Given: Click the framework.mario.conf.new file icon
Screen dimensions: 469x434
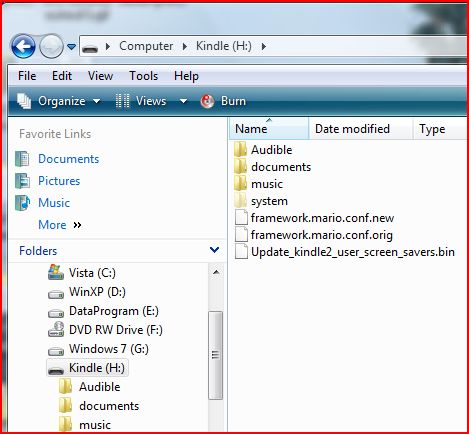Looking at the screenshot, I should tap(241, 217).
